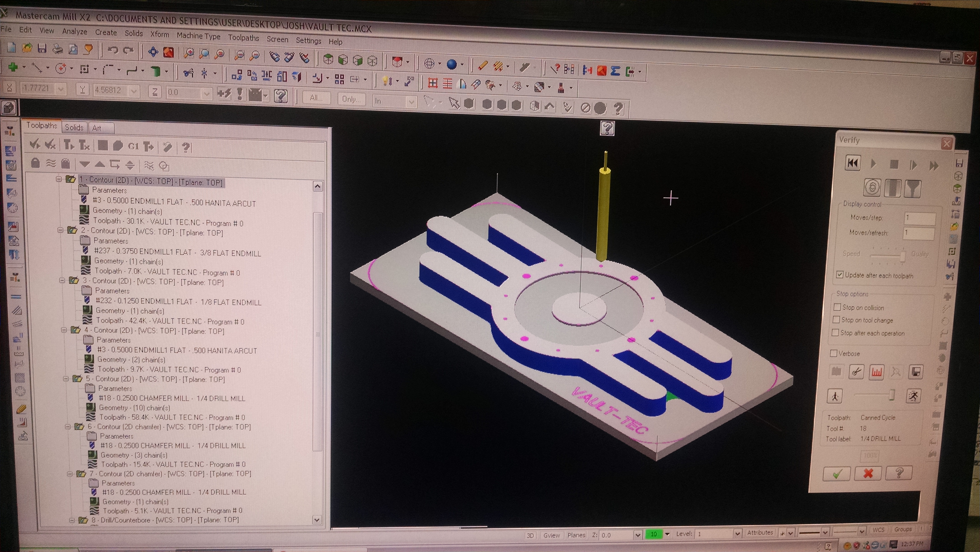980x552 pixels.
Task: Click Stop button in Verify dialog
Action: click(894, 165)
